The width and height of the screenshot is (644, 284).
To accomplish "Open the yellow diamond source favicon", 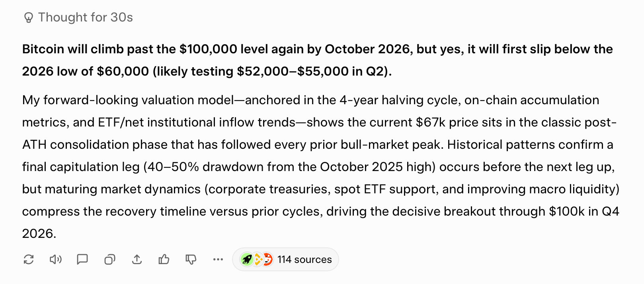I will coord(258,259).
